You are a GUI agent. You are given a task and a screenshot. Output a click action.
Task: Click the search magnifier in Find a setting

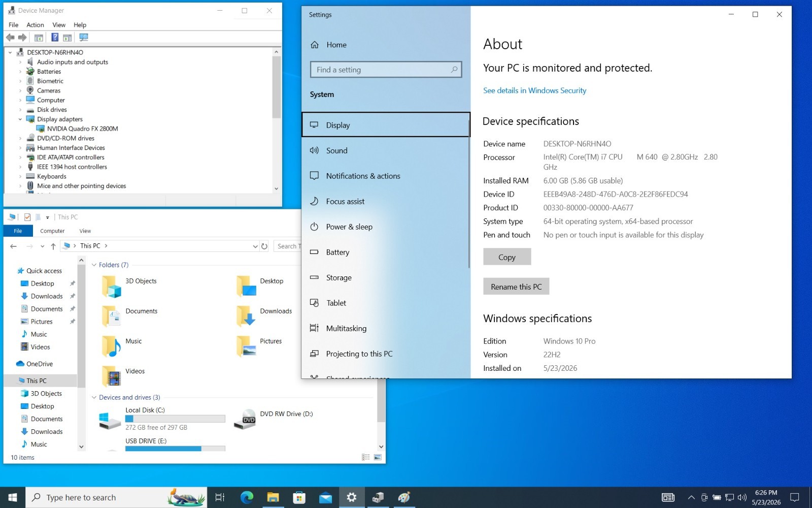[454, 70]
